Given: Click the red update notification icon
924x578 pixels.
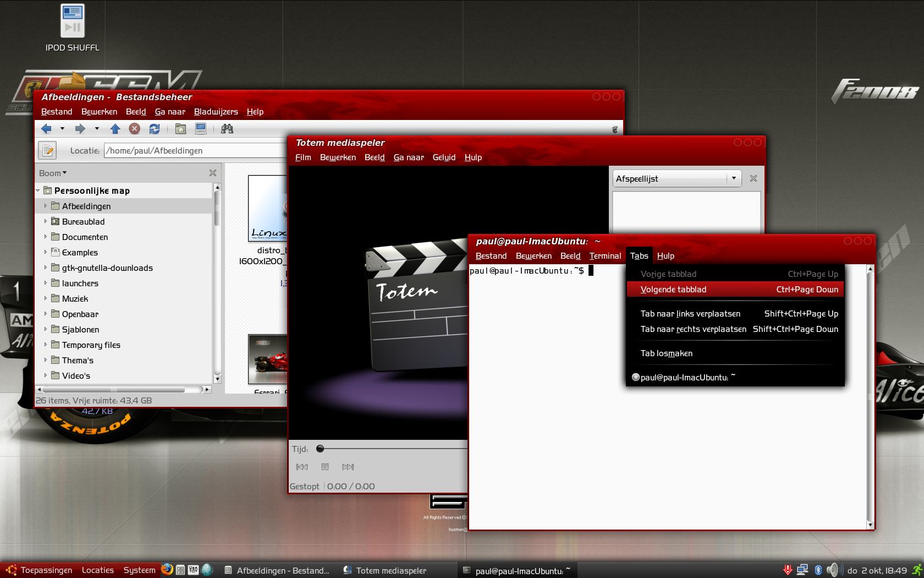Looking at the screenshot, I should [788, 570].
